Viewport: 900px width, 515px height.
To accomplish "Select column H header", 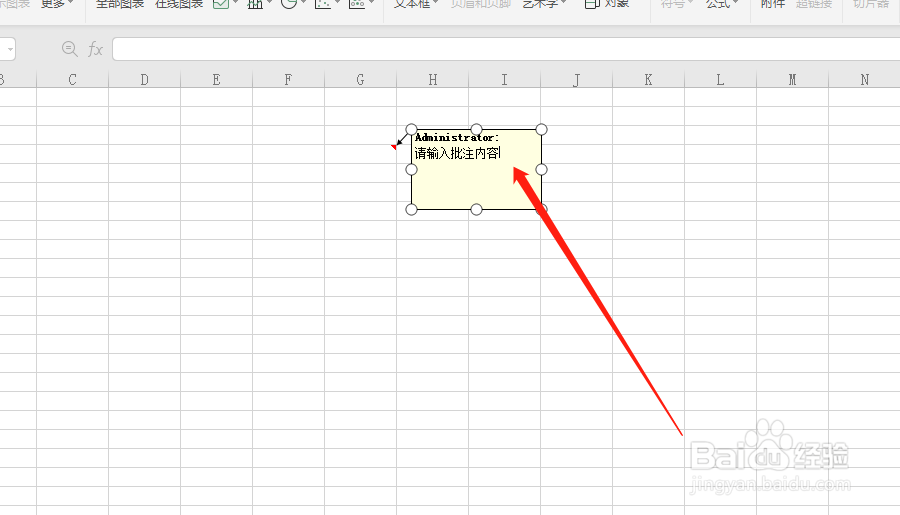I will point(433,80).
